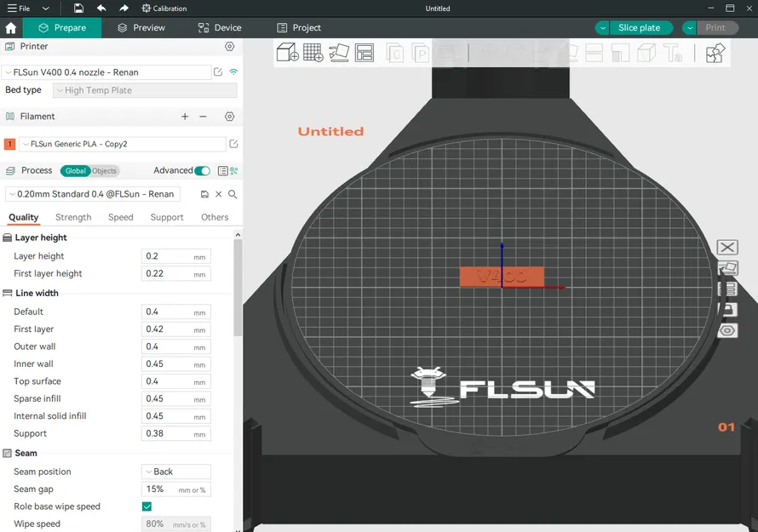Viewport: 758px width, 532px height.
Task: Click the Seam gap value field
Action: (x=176, y=489)
